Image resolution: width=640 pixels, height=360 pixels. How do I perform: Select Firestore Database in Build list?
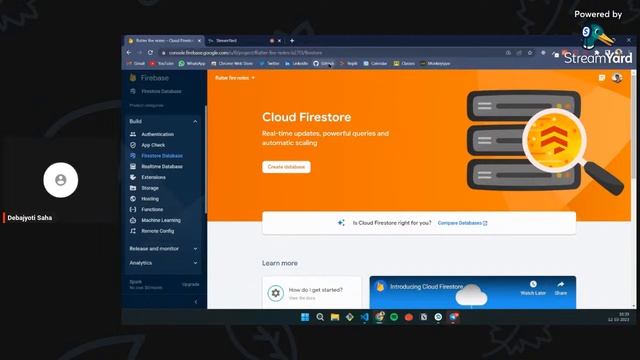click(162, 156)
